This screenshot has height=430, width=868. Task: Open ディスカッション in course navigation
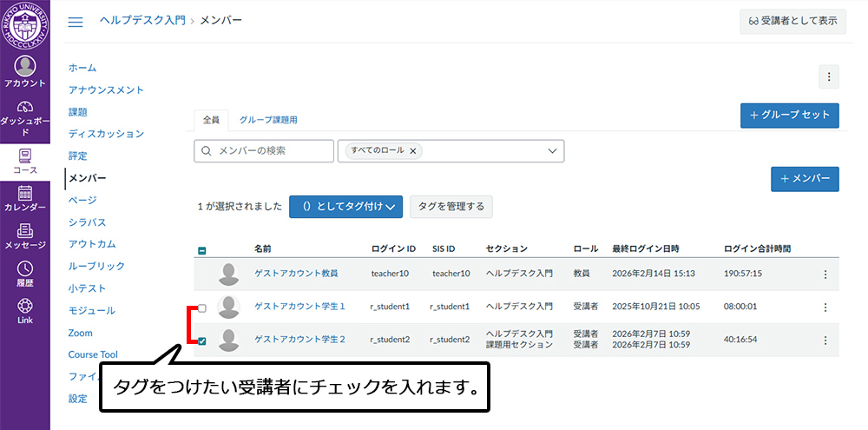pos(106,134)
